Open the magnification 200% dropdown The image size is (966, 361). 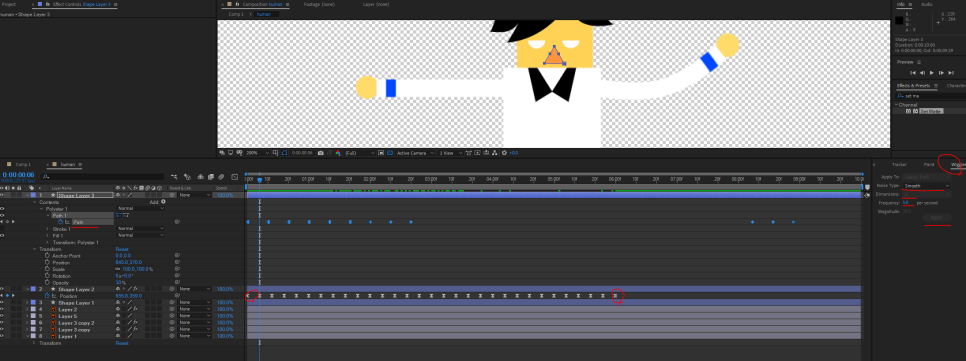click(x=258, y=153)
